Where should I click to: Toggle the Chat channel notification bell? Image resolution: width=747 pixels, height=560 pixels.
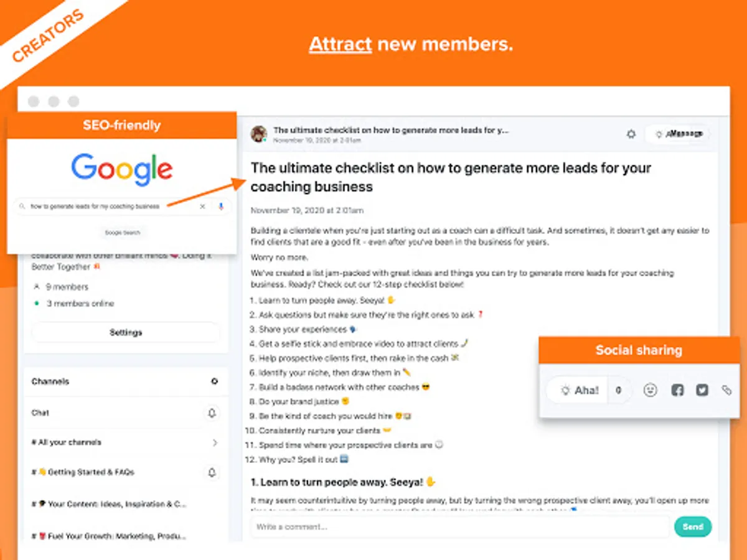click(212, 413)
